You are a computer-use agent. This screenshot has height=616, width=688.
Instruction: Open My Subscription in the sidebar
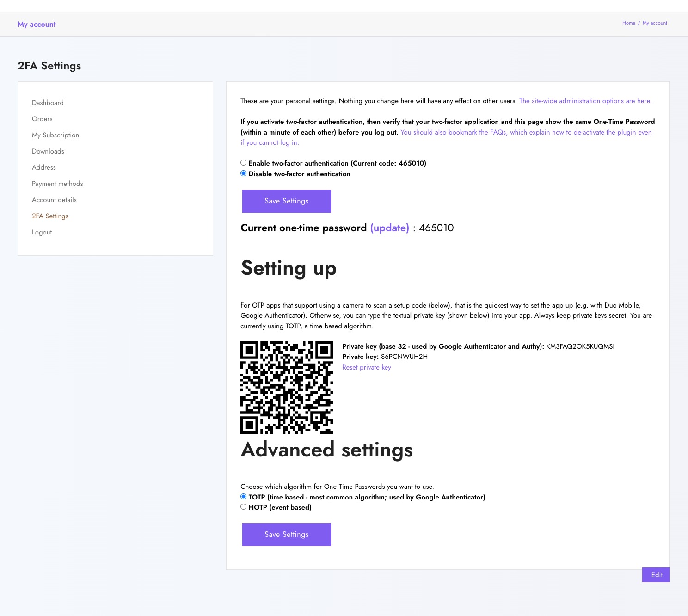pyautogui.click(x=55, y=135)
